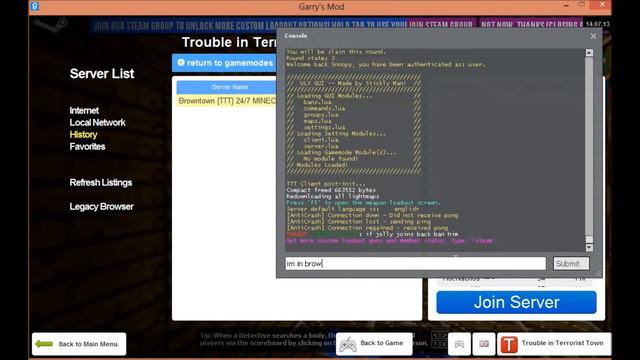Select the Browntown [TTT] 24/7 server row
Viewport: 640px width, 360px height.
[x=227, y=101]
